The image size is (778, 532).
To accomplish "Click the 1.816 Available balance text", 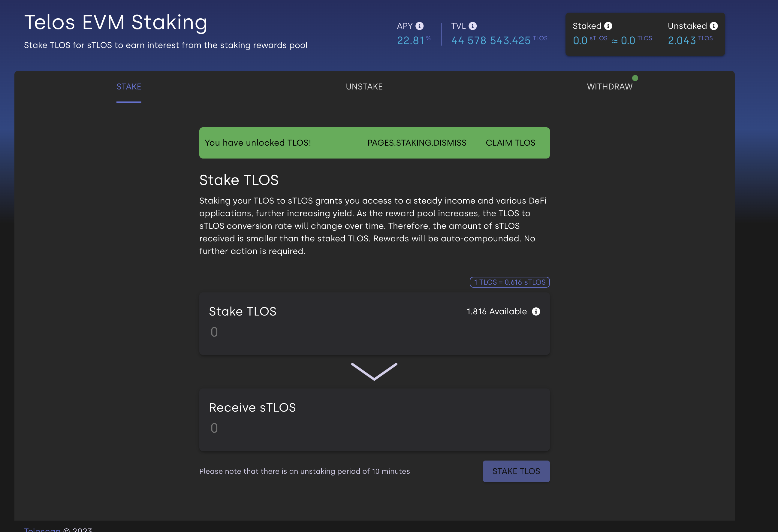I will point(497,311).
